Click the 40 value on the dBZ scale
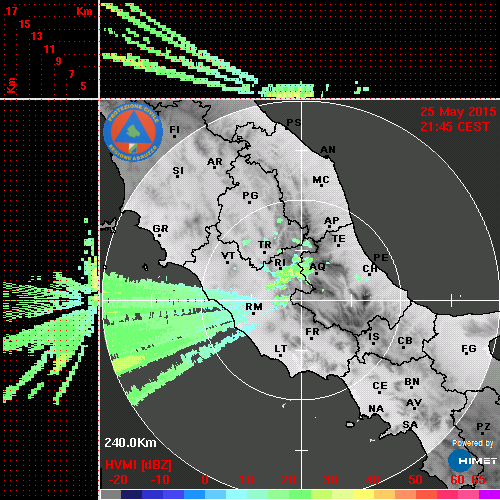The height and width of the screenshot is (500, 500). (373, 480)
